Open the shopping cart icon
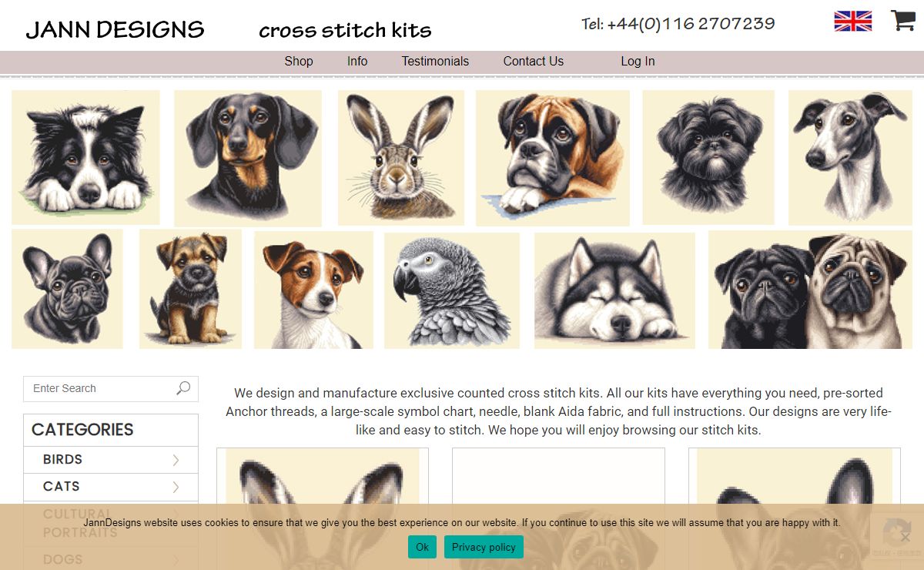Screen dimensions: 924x570 (x=902, y=21)
